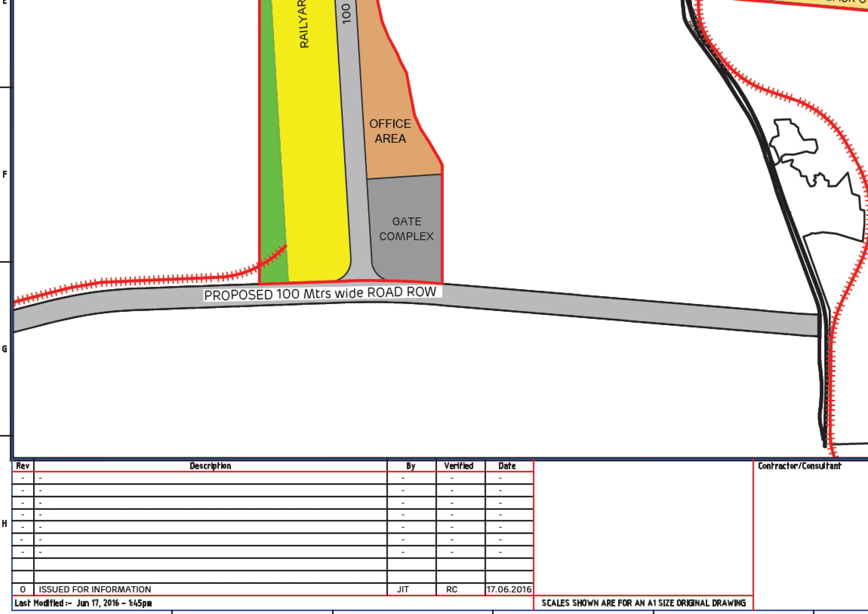The image size is (868, 614).
Task: Click the Verified column header
Action: 459,466
